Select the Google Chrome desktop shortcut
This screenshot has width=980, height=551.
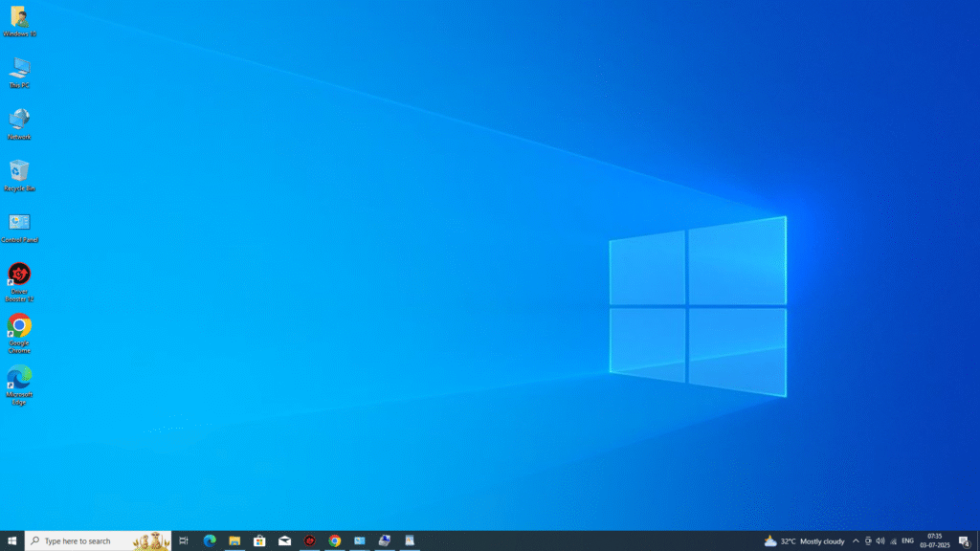coord(19,334)
